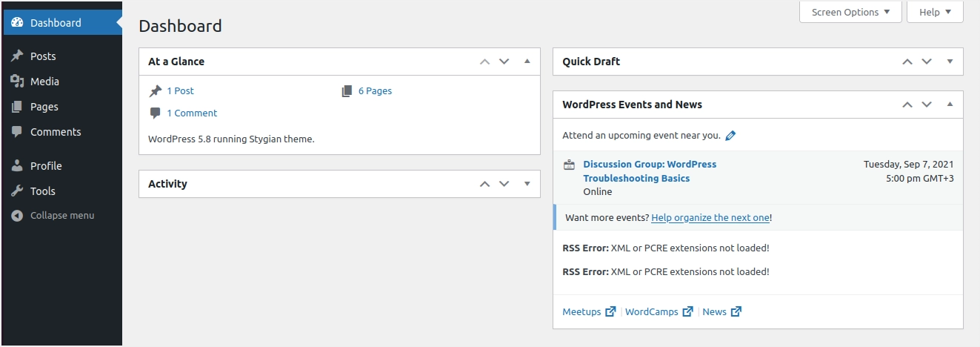Click the pushpin icon beside 1 Post
Viewport: 980px width, 347px height.
coord(156,91)
